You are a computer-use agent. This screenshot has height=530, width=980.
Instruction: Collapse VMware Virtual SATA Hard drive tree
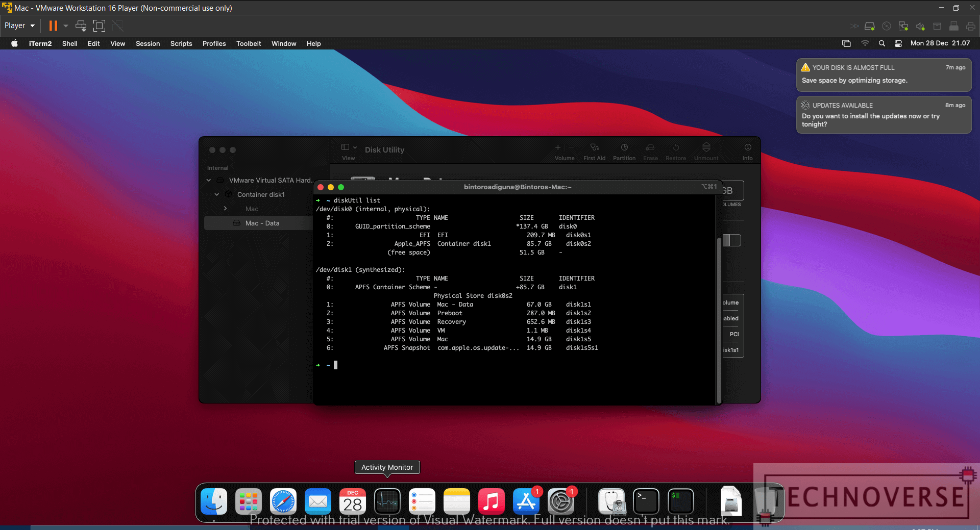[209, 180]
